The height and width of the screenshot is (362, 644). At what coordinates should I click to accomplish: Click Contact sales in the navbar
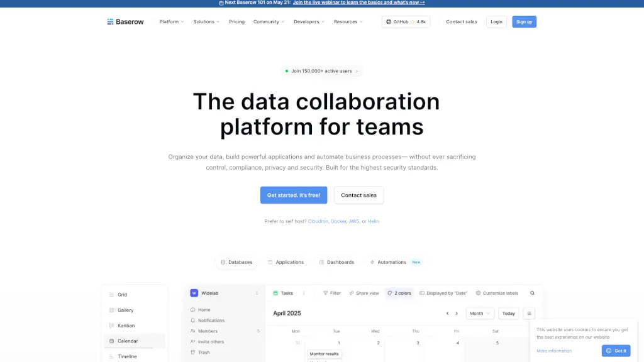pos(461,22)
